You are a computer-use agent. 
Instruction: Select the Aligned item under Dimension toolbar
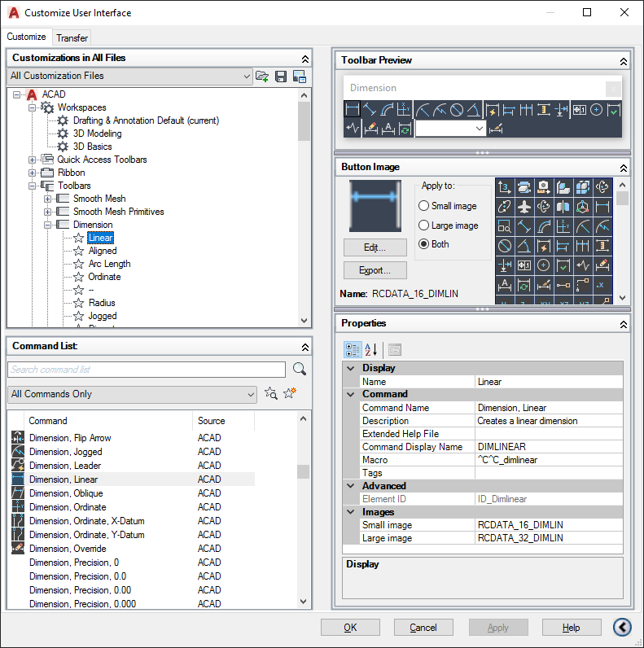[103, 251]
